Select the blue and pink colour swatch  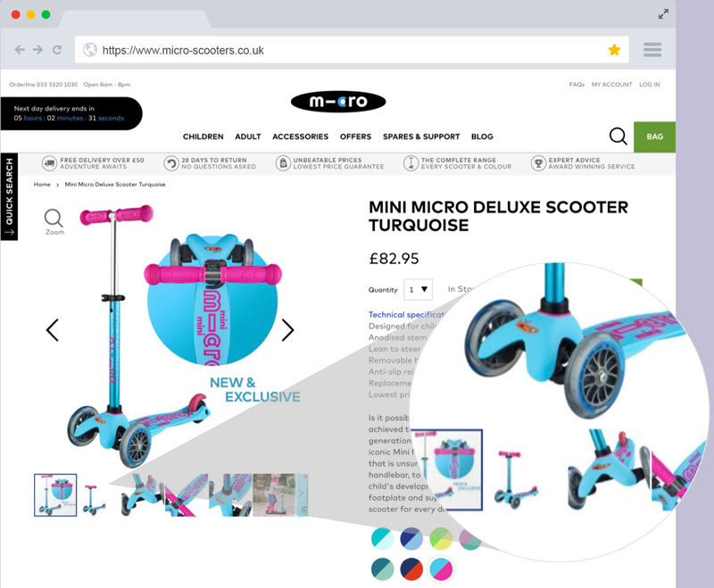point(441,569)
